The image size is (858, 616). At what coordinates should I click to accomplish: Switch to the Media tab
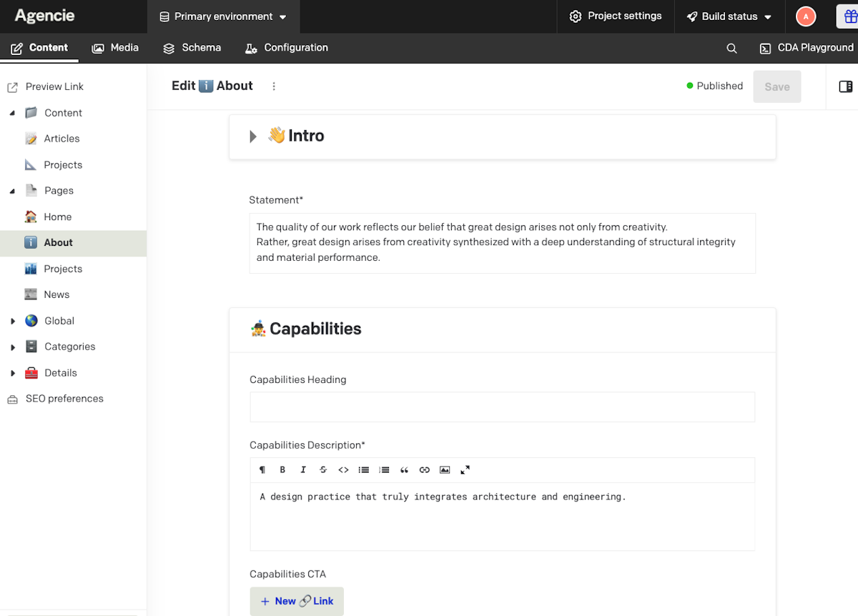click(x=115, y=48)
